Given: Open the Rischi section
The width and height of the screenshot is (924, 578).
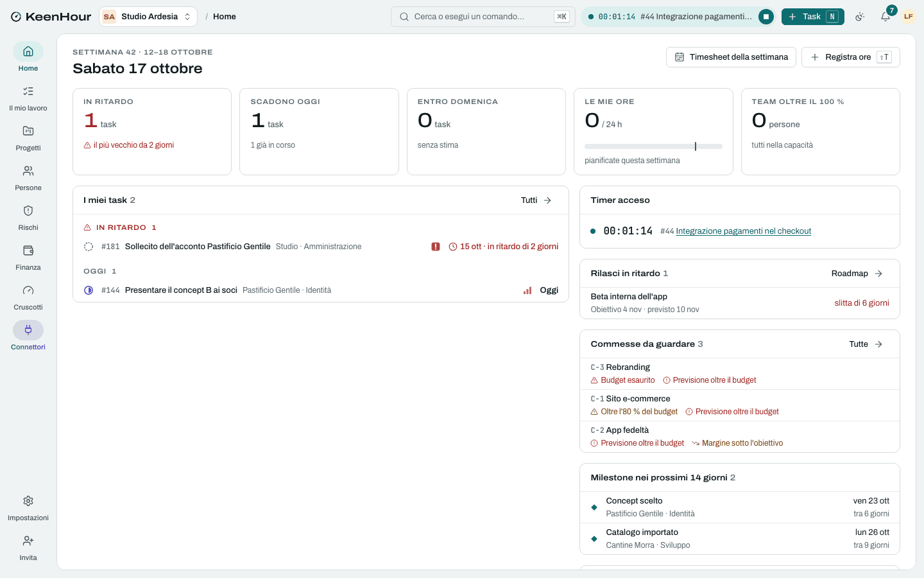Looking at the screenshot, I should point(28,217).
